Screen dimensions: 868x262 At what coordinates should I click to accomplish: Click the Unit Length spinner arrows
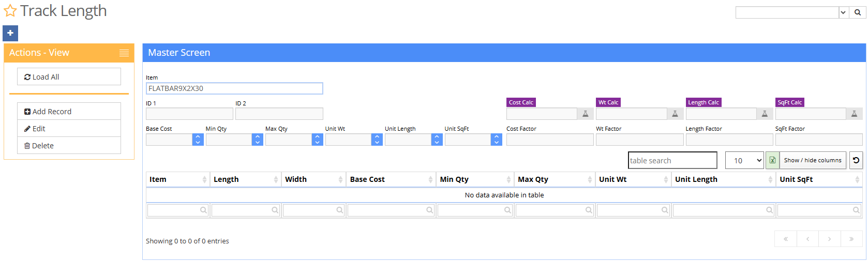pos(437,140)
